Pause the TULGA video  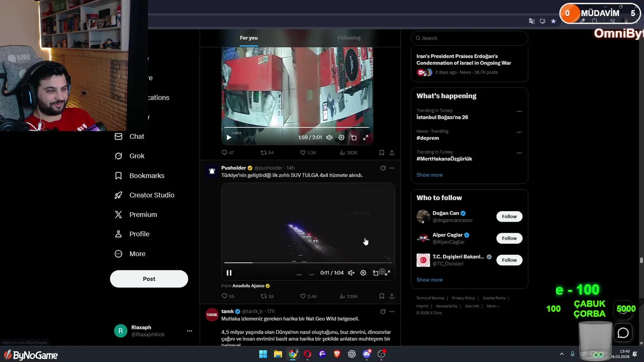229,273
